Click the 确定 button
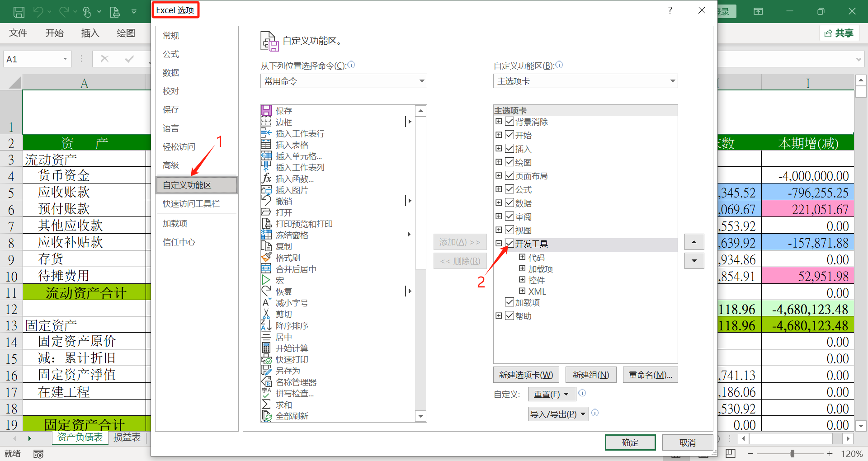The image size is (868, 461). (x=630, y=442)
